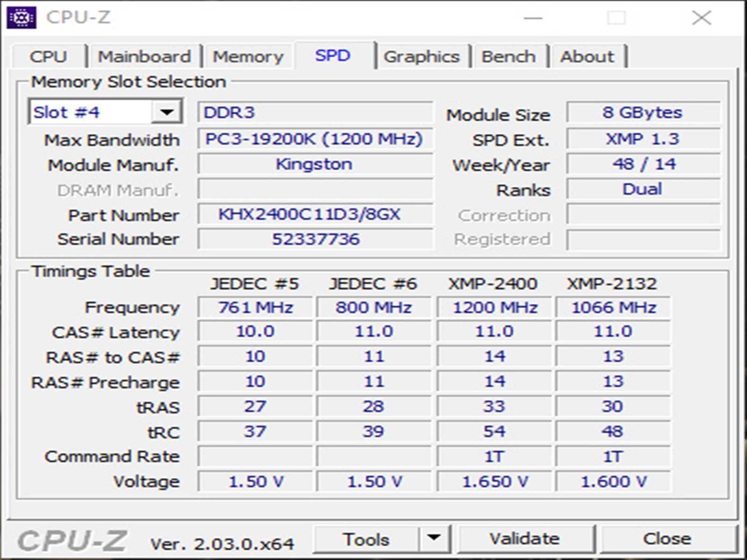Close CPU-Z with the title bar X

coord(701,18)
